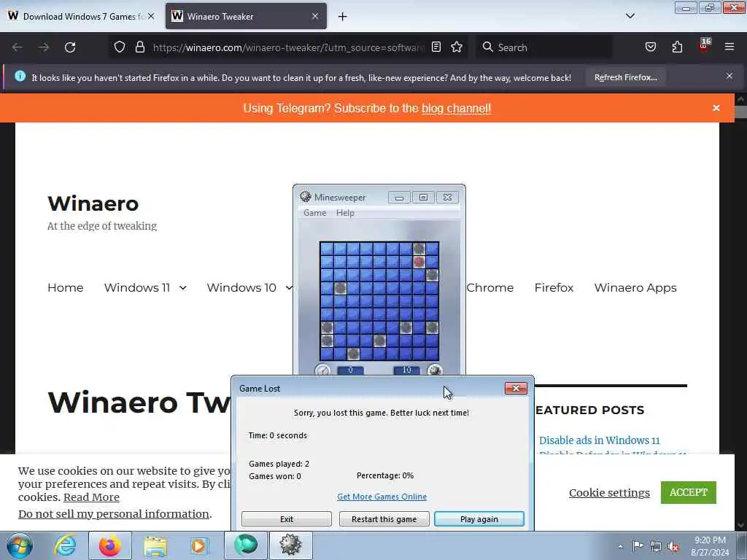This screenshot has width=747, height=560.
Task: Open the Firefox hamburger application menu
Action: pos(729,47)
